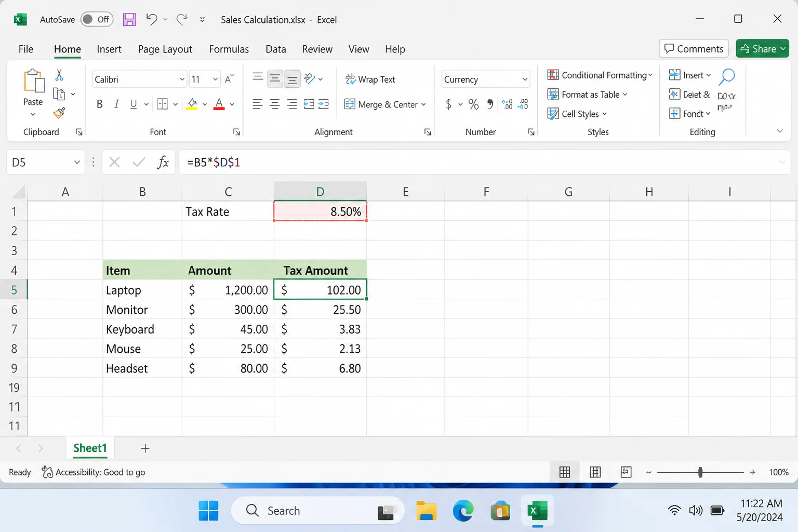The width and height of the screenshot is (798, 532).
Task: Align text right
Action: (x=292, y=104)
